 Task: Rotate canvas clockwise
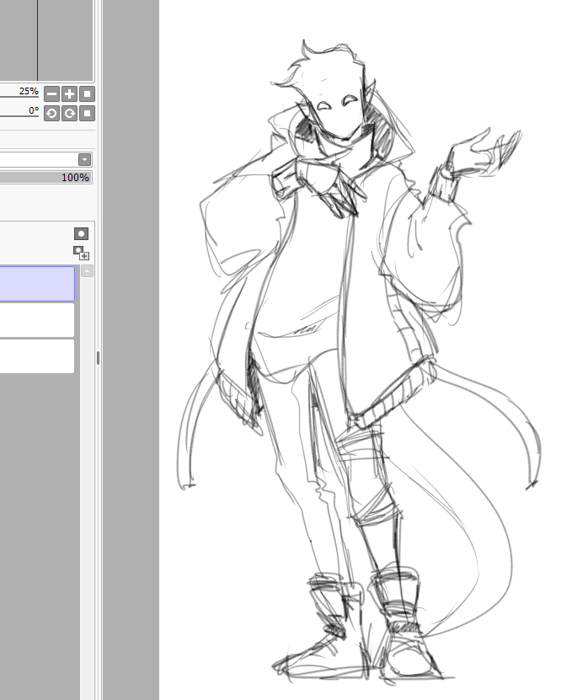70,114
